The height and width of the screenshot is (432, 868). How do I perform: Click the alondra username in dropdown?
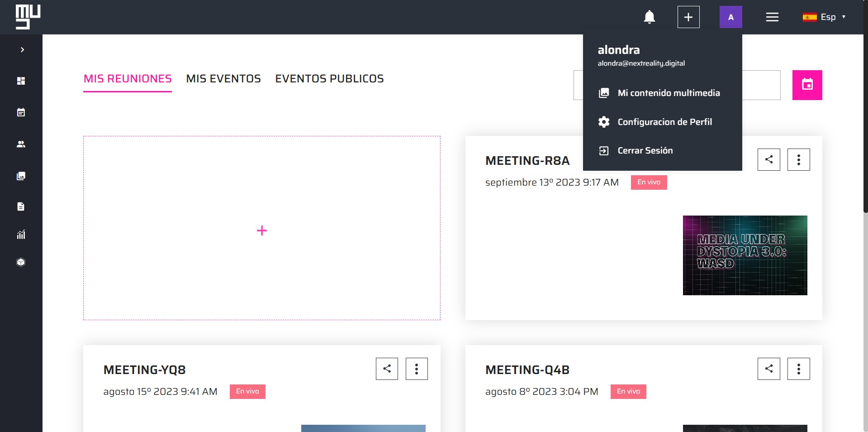pyautogui.click(x=619, y=50)
